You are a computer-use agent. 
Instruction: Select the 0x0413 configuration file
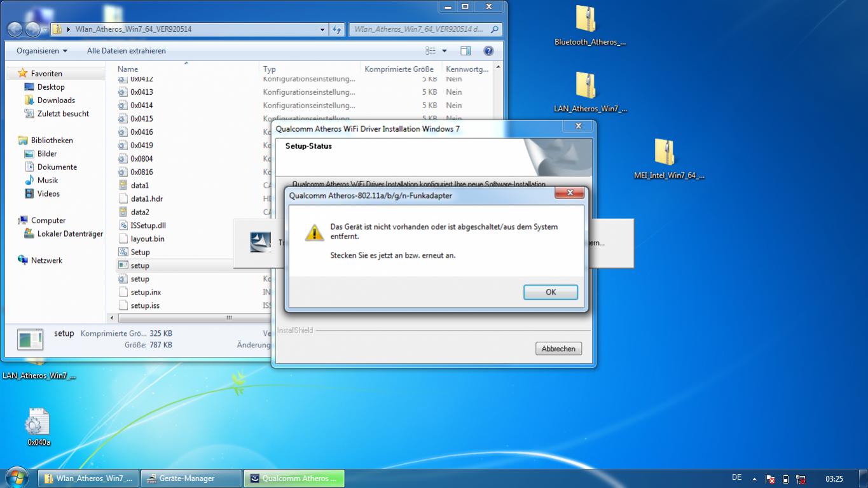pyautogui.click(x=141, y=92)
